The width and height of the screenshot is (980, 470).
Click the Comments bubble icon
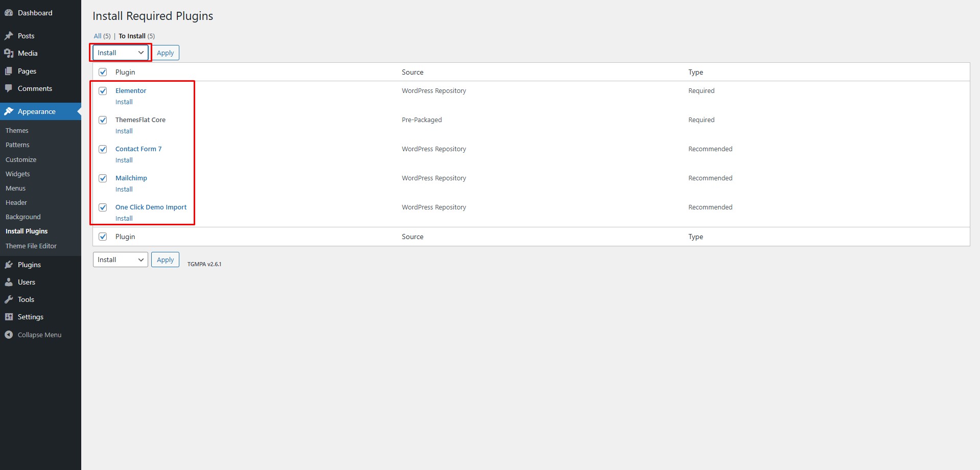[9, 88]
